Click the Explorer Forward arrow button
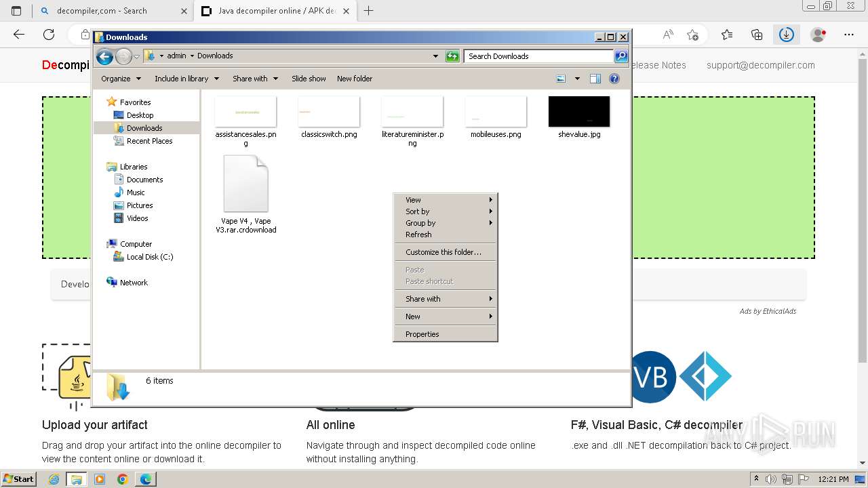The height and width of the screenshot is (488, 868). coord(123,56)
